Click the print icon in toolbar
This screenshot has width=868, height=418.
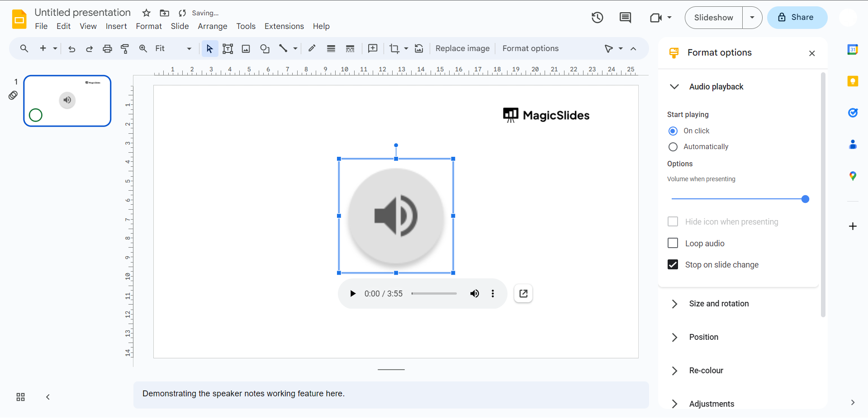pyautogui.click(x=107, y=49)
